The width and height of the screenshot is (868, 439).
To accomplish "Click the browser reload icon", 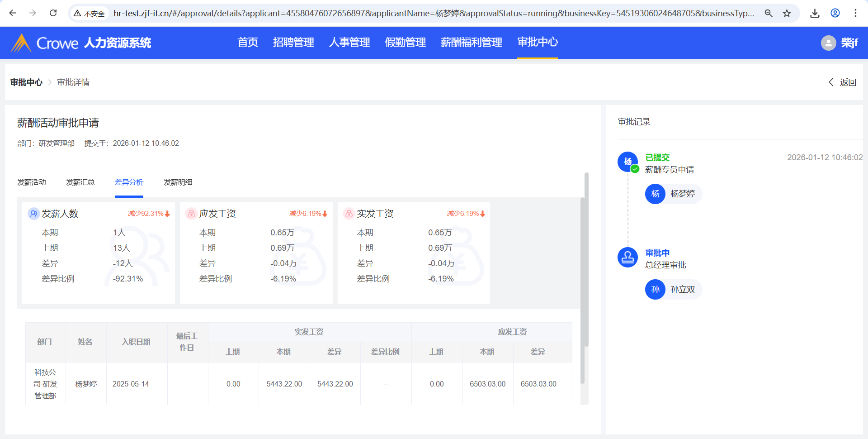I will click(x=53, y=13).
